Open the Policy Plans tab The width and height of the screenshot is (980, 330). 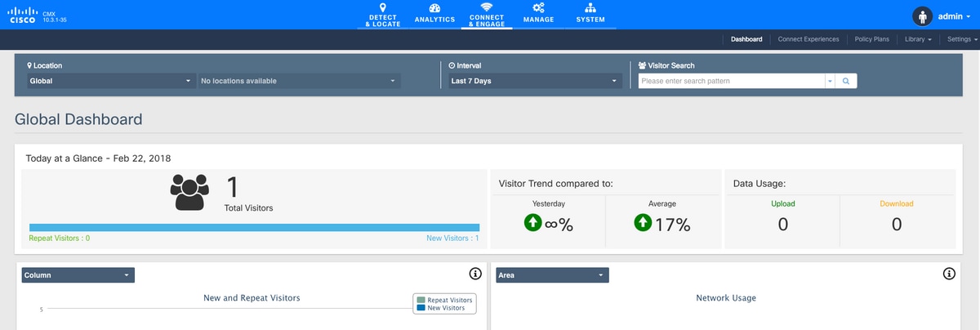(871, 39)
